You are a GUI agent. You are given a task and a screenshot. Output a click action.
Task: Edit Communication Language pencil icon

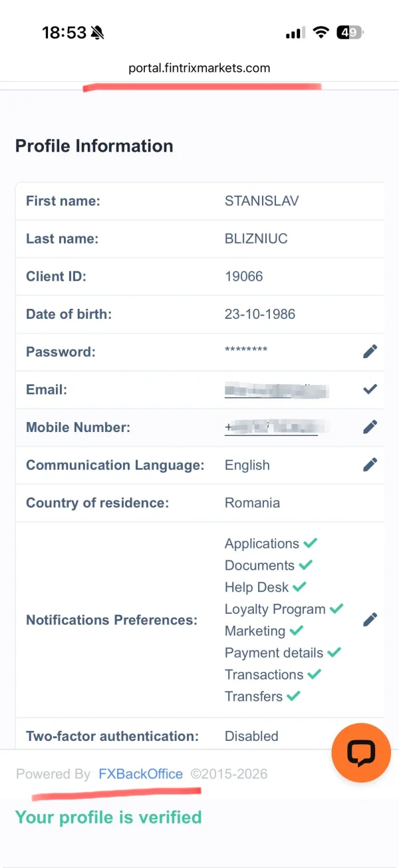(x=370, y=465)
